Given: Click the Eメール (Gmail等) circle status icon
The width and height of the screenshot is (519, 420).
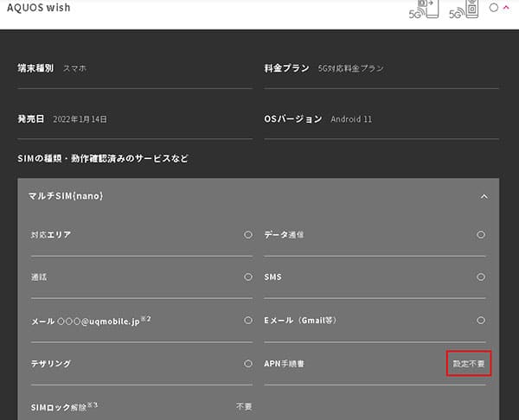Looking at the screenshot, I should tap(481, 320).
